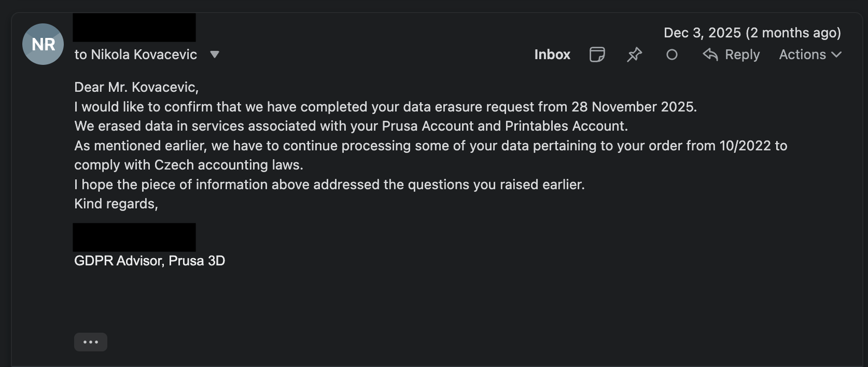Click the NR sender avatar
This screenshot has width=868, height=367.
pyautogui.click(x=43, y=44)
